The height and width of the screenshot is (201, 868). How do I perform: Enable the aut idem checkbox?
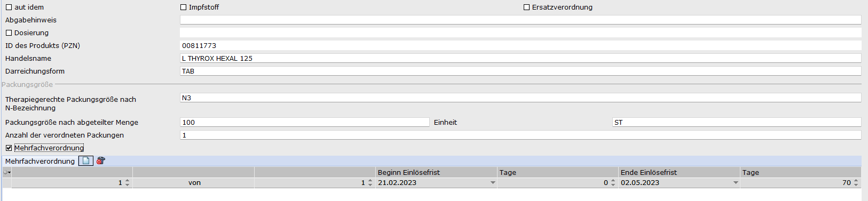9,7
